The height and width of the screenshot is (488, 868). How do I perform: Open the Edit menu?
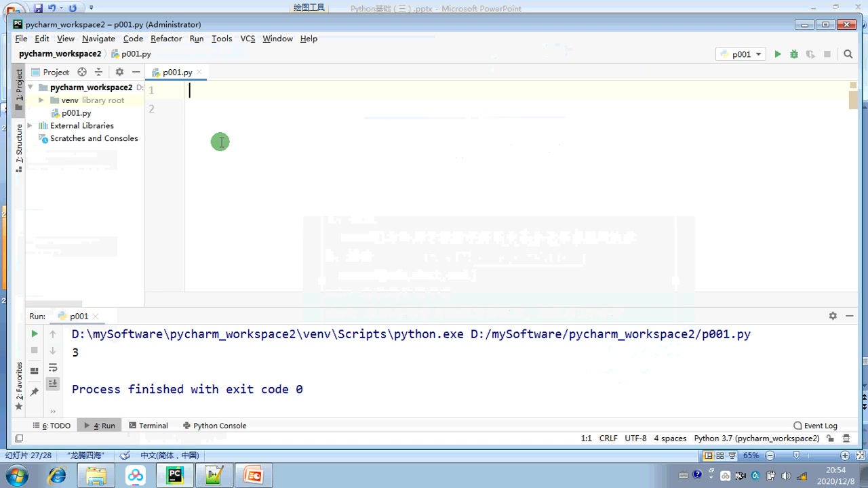click(x=42, y=39)
